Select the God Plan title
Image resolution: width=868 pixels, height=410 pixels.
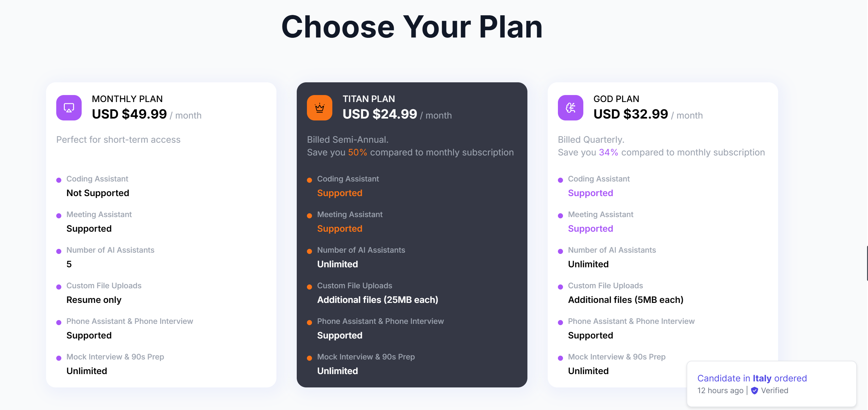(616, 99)
